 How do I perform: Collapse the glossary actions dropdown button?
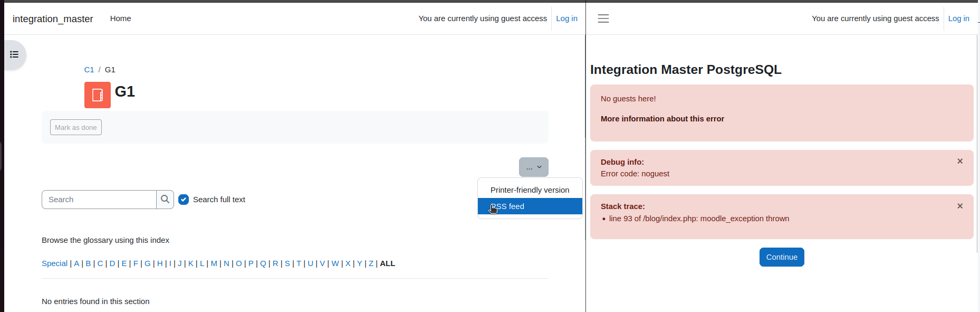point(534,167)
